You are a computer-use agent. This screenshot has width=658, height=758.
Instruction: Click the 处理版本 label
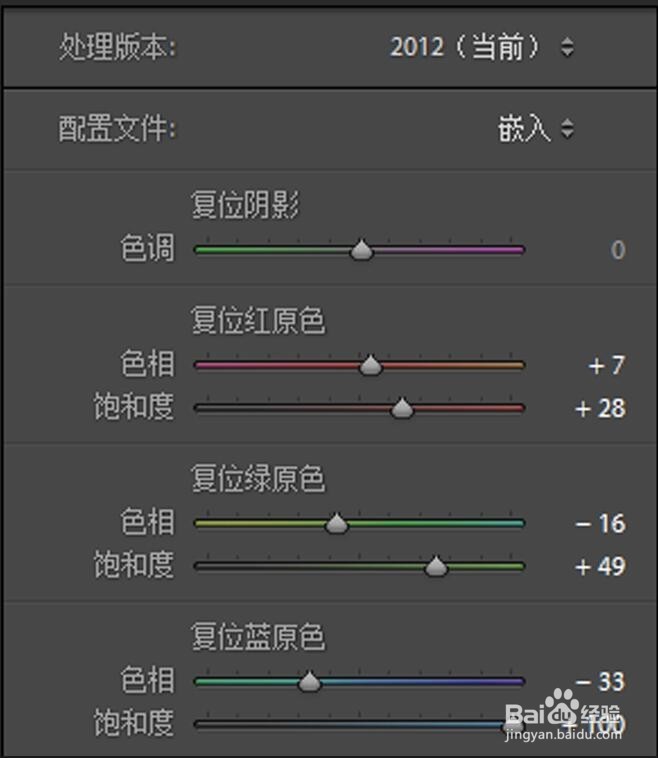pyautogui.click(x=117, y=49)
